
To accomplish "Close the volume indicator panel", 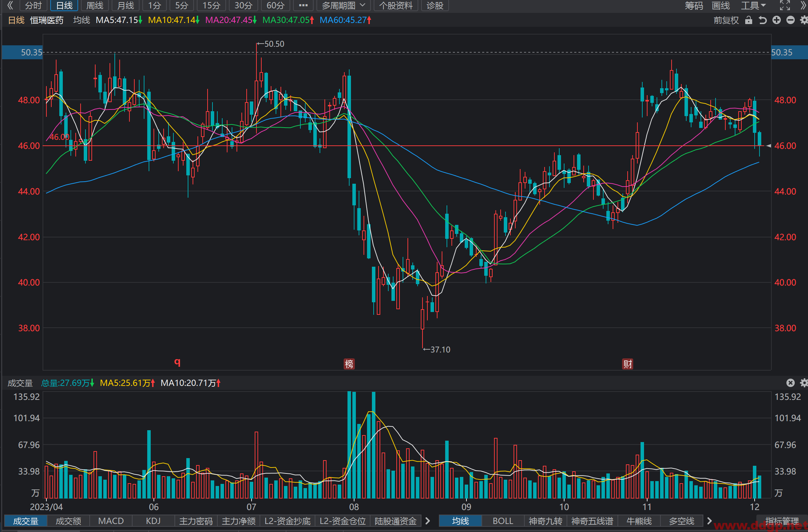I will 791,383.
